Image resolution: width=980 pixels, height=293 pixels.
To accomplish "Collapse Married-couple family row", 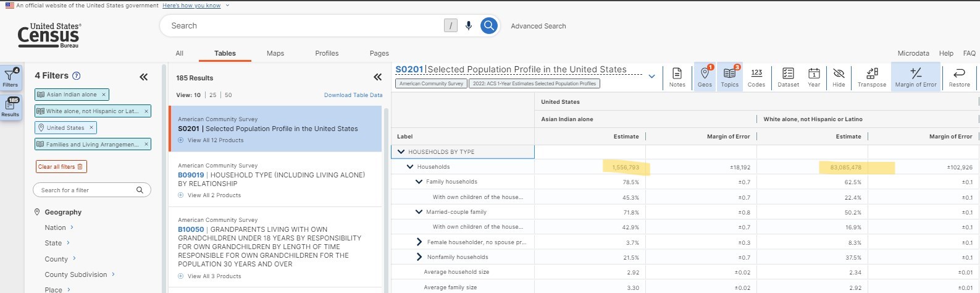I will point(419,212).
